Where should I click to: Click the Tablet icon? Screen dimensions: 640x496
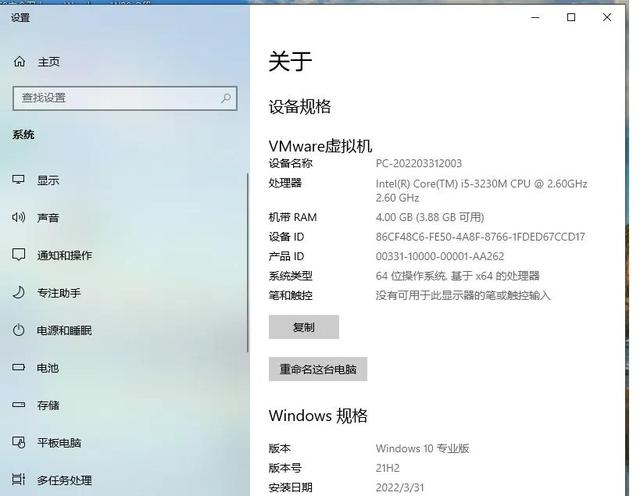pyautogui.click(x=18, y=443)
